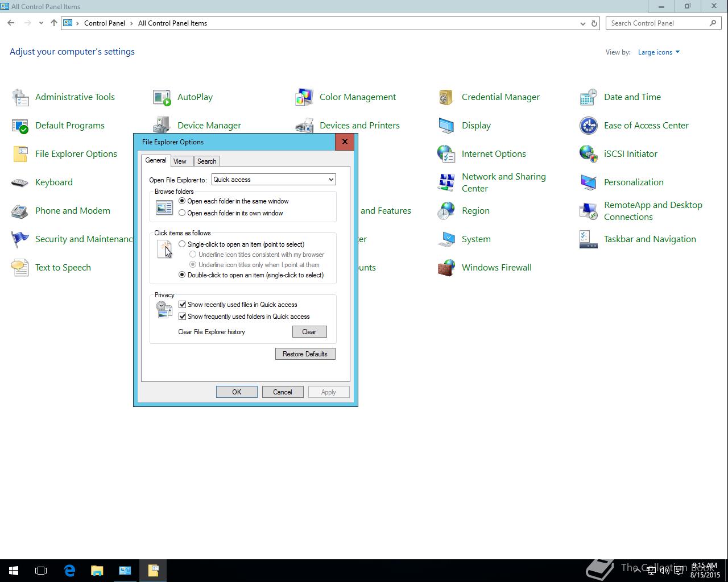
Task: Expand Open File Explorer to dropdown
Action: [274, 180]
